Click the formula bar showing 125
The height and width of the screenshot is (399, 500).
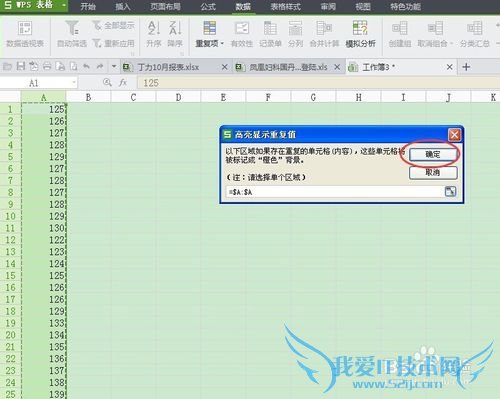tap(318, 83)
